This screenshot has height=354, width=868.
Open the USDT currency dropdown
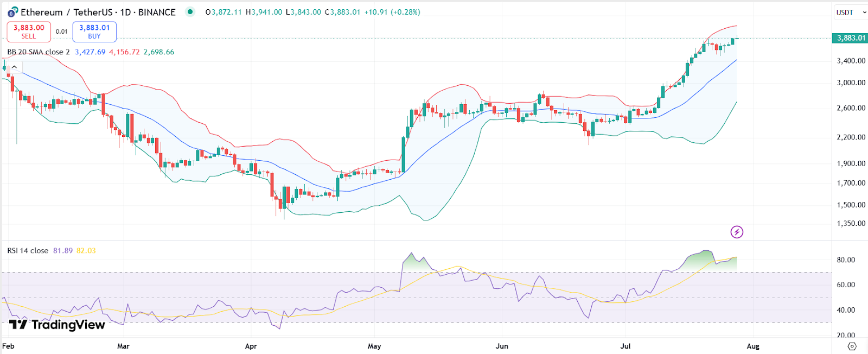[x=851, y=12]
